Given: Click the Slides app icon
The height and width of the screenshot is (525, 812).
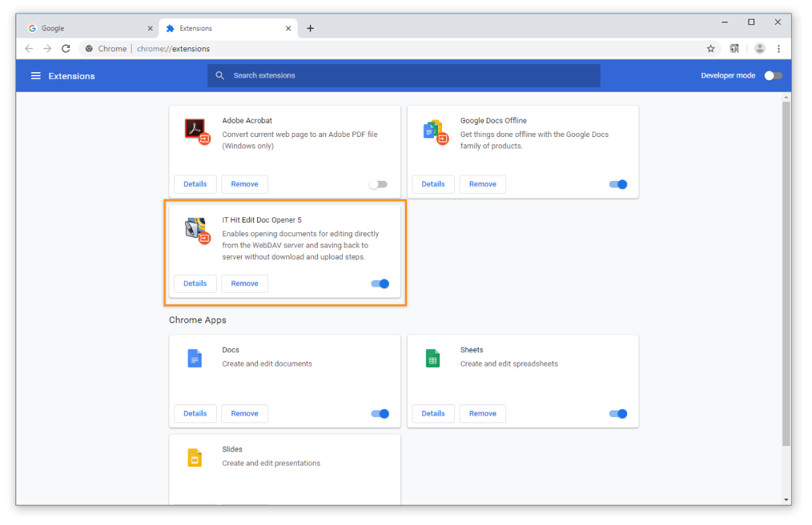Looking at the screenshot, I should (194, 458).
